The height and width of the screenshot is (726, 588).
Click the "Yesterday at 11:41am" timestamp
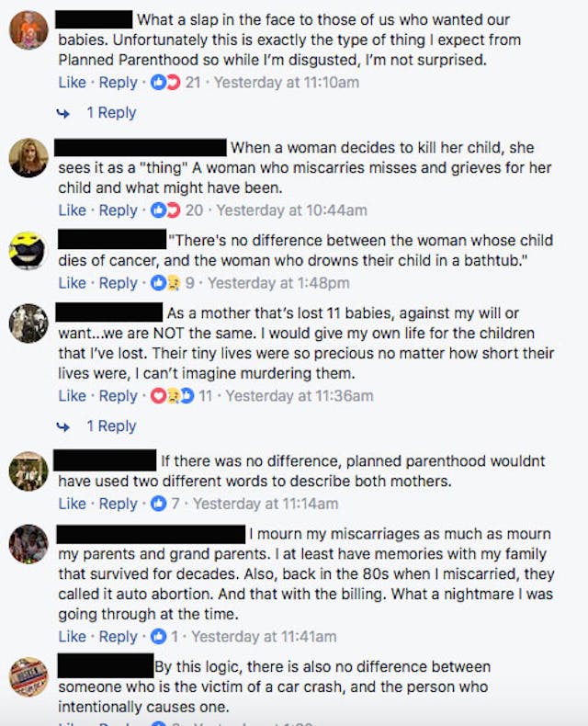click(264, 636)
